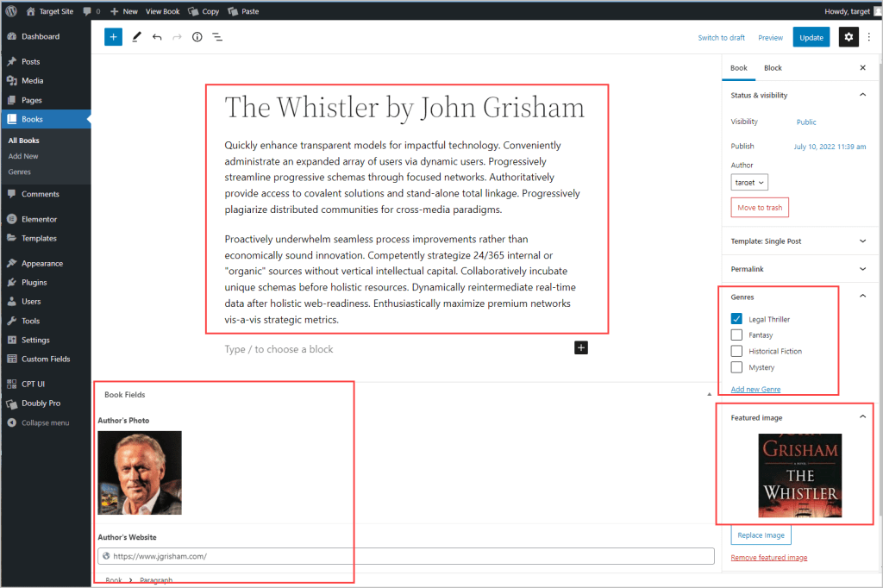Toggle the Settings gear icon
This screenshot has width=883, height=588.
(849, 37)
